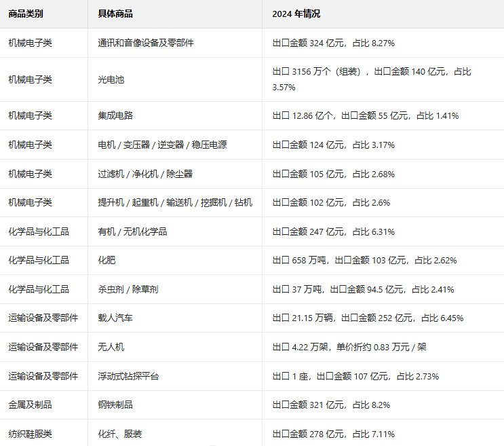
Task: Click the 2024 年情况 column header
Action: pos(296,14)
